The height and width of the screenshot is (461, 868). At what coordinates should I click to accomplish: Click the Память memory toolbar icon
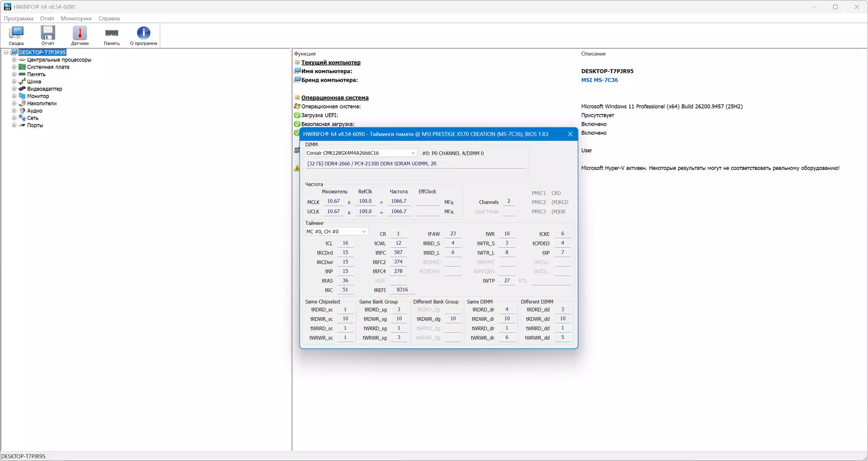pyautogui.click(x=112, y=35)
